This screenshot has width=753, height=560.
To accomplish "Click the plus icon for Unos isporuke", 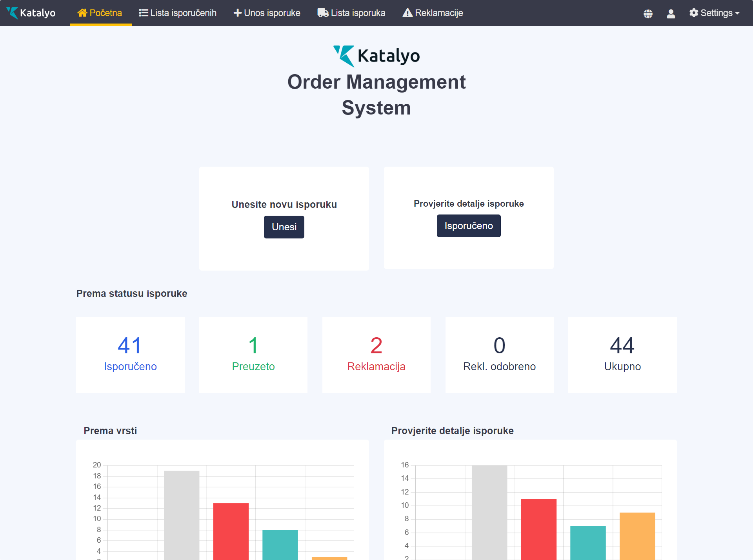I will [x=237, y=13].
